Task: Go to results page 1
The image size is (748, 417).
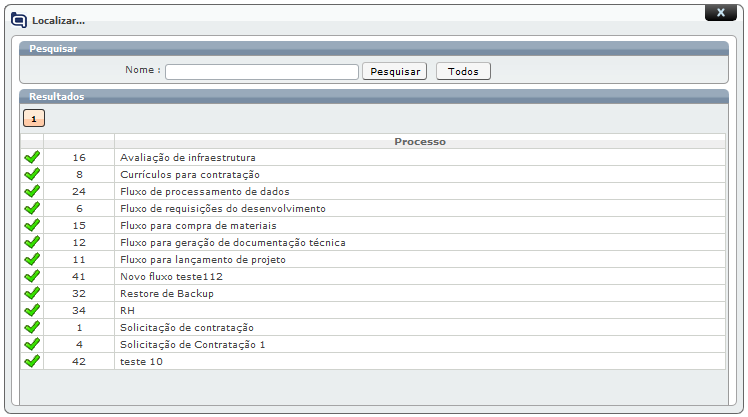Action: 34,118
